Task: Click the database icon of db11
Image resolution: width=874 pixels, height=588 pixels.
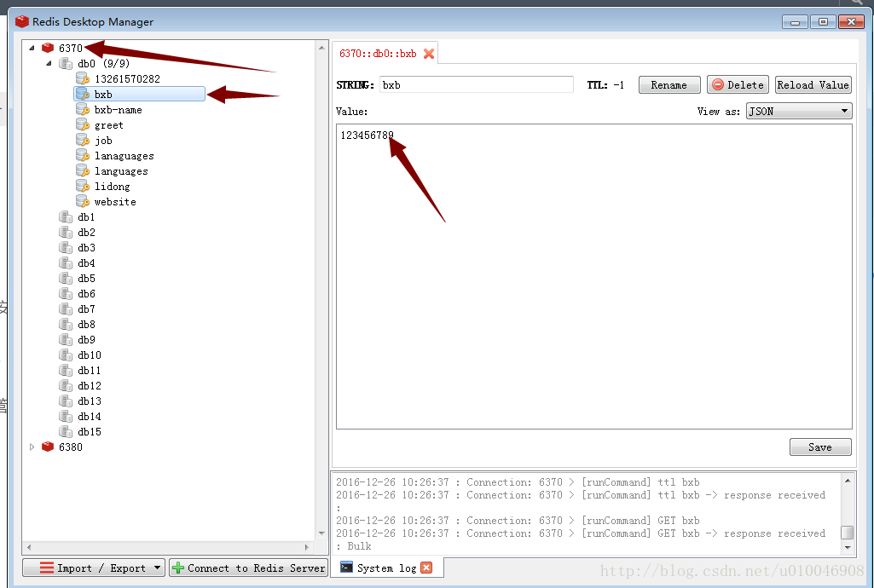Action: coord(66,371)
